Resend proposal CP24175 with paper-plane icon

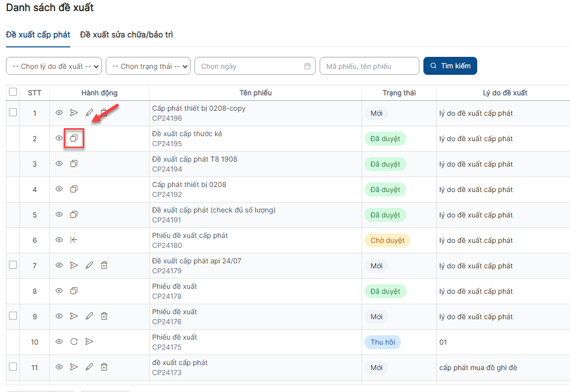89,342
